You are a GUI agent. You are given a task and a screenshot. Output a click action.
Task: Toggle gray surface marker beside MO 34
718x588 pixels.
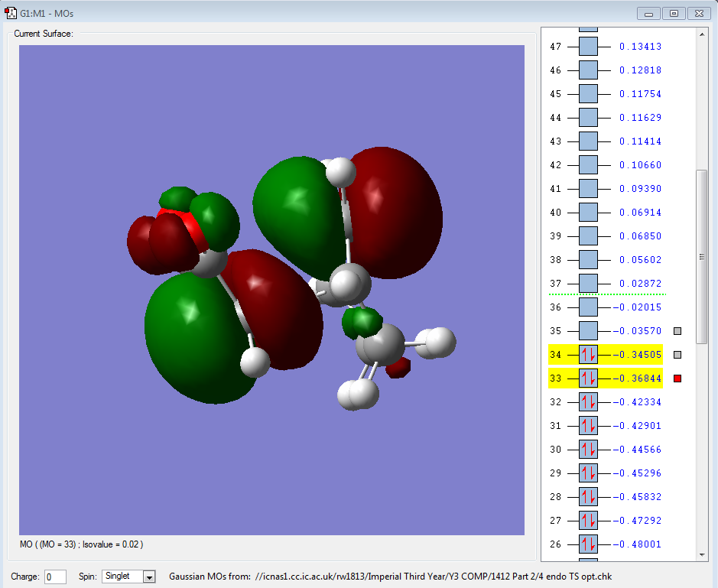click(x=677, y=355)
